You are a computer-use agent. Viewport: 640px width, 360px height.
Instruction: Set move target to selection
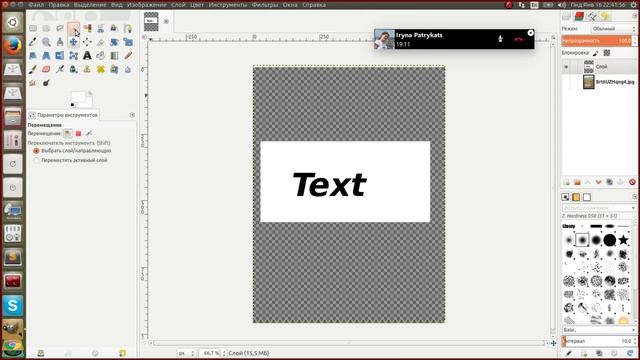[x=78, y=133]
